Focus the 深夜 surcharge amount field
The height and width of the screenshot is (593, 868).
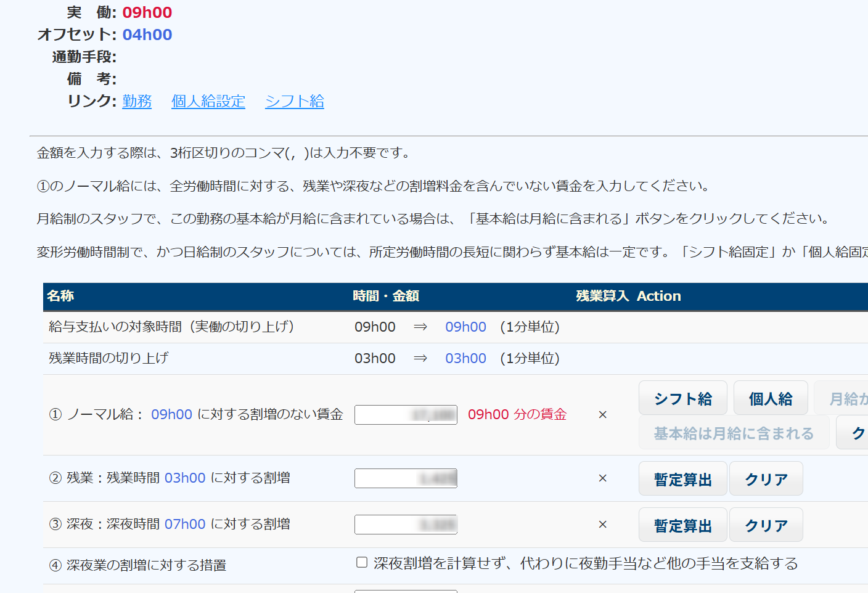coord(406,525)
